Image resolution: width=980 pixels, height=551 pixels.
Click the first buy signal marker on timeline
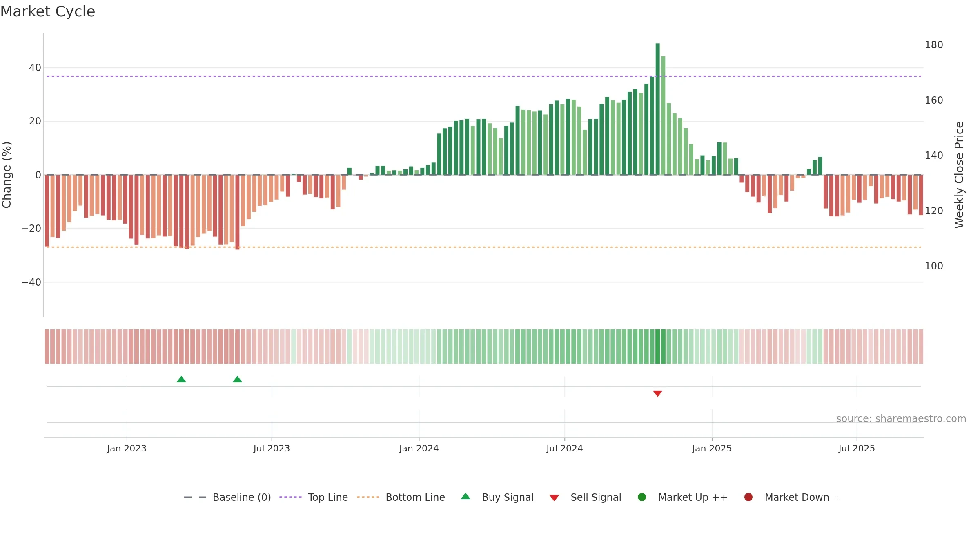(181, 379)
